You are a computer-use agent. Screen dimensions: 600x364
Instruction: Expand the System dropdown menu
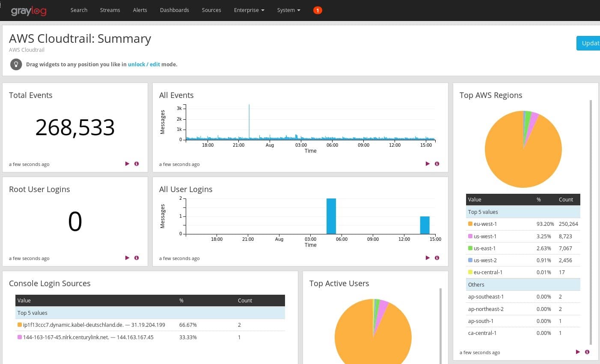click(x=288, y=10)
